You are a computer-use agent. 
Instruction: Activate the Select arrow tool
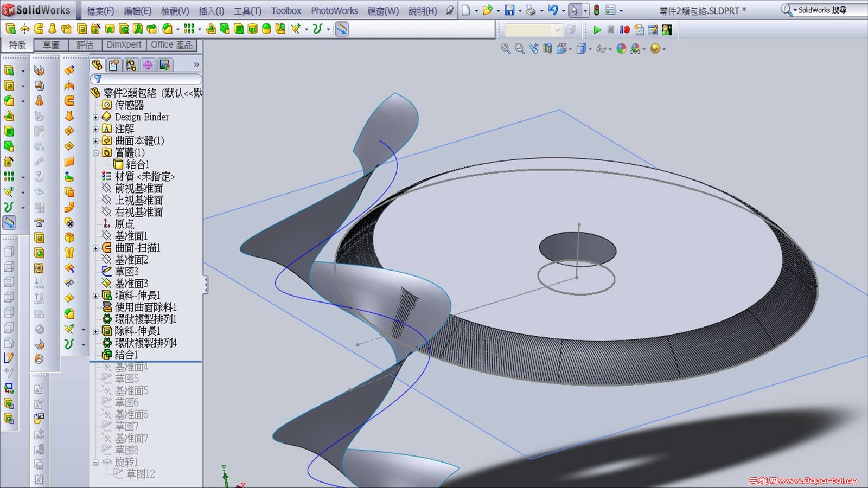(575, 10)
